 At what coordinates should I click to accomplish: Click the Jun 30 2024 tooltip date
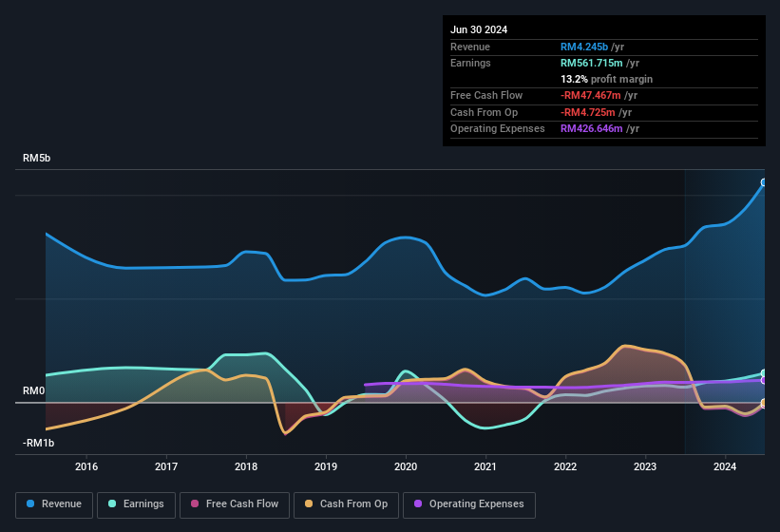point(479,29)
